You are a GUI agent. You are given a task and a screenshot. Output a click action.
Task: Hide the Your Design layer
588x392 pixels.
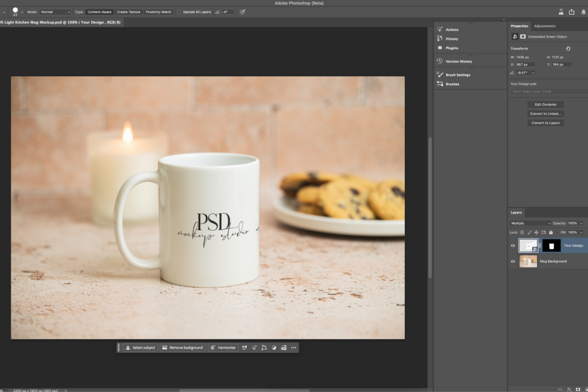click(x=513, y=246)
